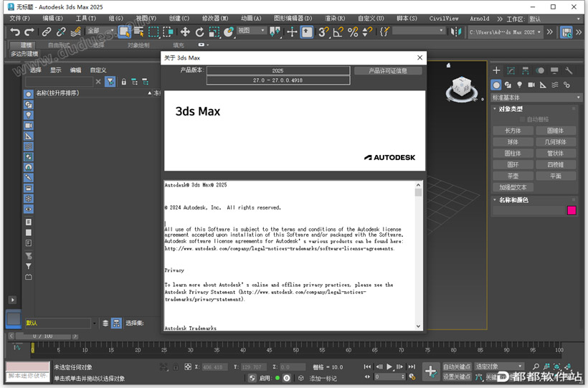This screenshot has height=388, width=588.
Task: Open the Create panel plus tab
Action: tap(496, 70)
